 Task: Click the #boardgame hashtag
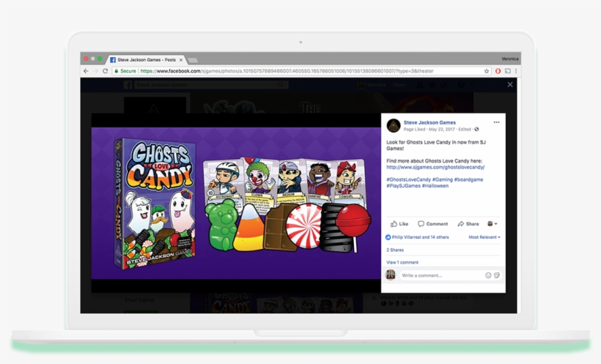click(x=468, y=179)
